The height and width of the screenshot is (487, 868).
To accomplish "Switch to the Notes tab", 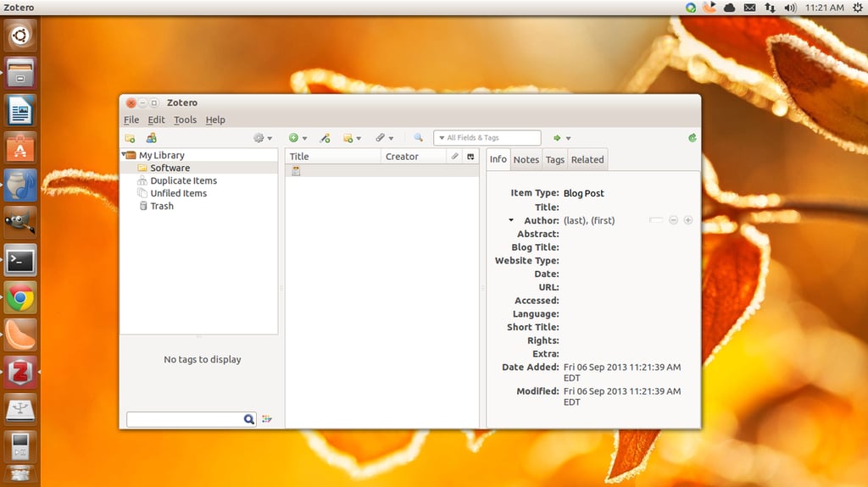I will click(526, 159).
